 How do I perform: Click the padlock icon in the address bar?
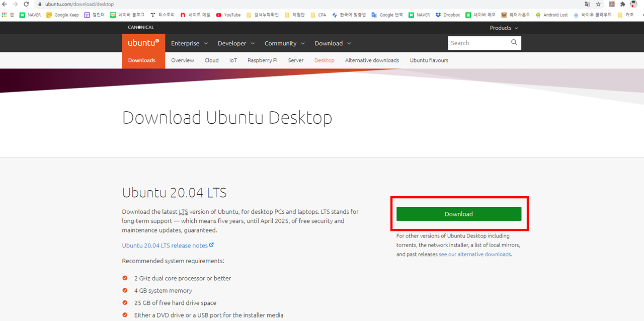click(40, 4)
